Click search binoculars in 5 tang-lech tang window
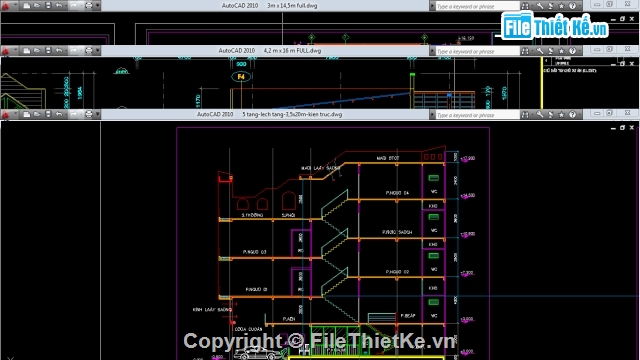 [x=525, y=114]
